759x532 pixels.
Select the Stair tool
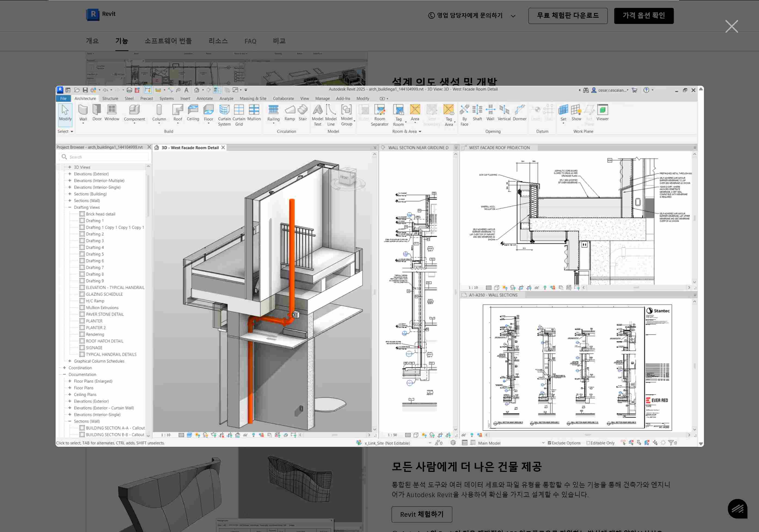[x=302, y=113]
